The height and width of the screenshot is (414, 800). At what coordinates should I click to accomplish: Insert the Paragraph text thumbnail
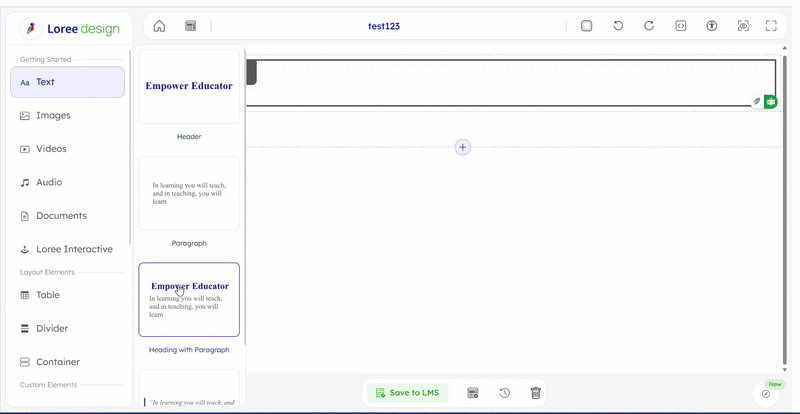click(189, 193)
